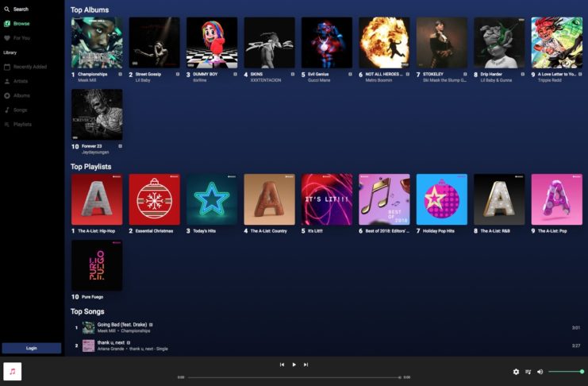The image size is (588, 386).
Task: Open The A-List: R&B playlist cover
Action: pos(499,199)
